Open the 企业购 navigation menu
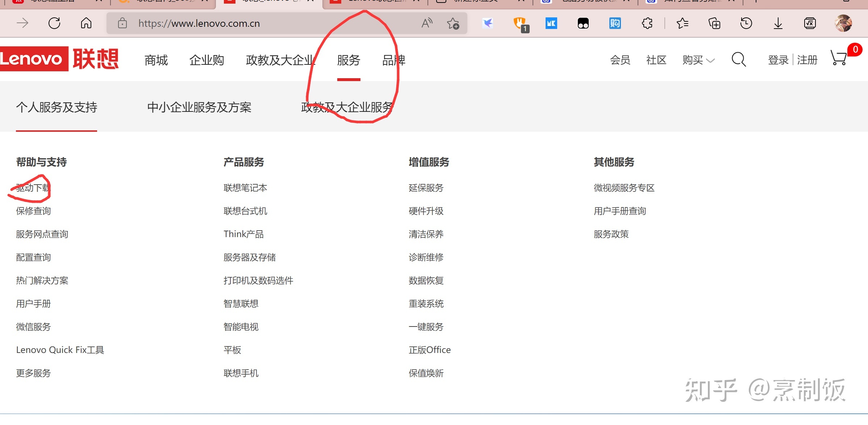 pyautogui.click(x=206, y=60)
